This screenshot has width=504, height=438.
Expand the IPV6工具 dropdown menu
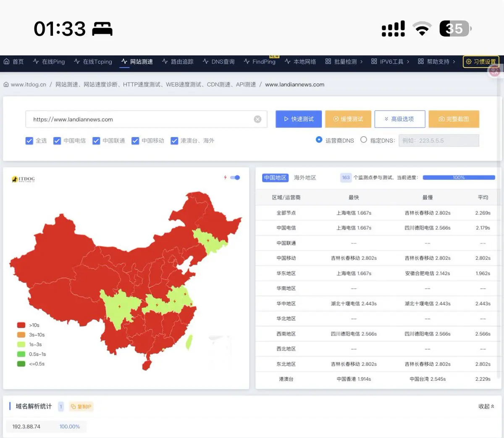coord(390,61)
